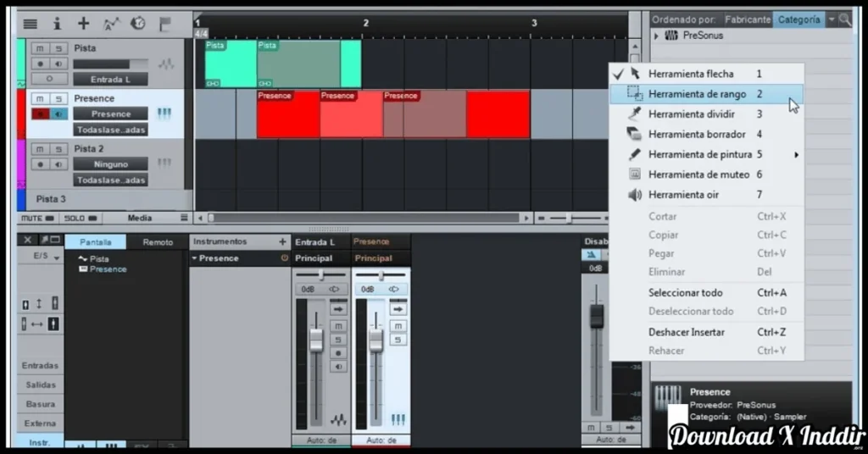
Task: Open keyboard icon on Presence mixer channel
Action: click(398, 420)
